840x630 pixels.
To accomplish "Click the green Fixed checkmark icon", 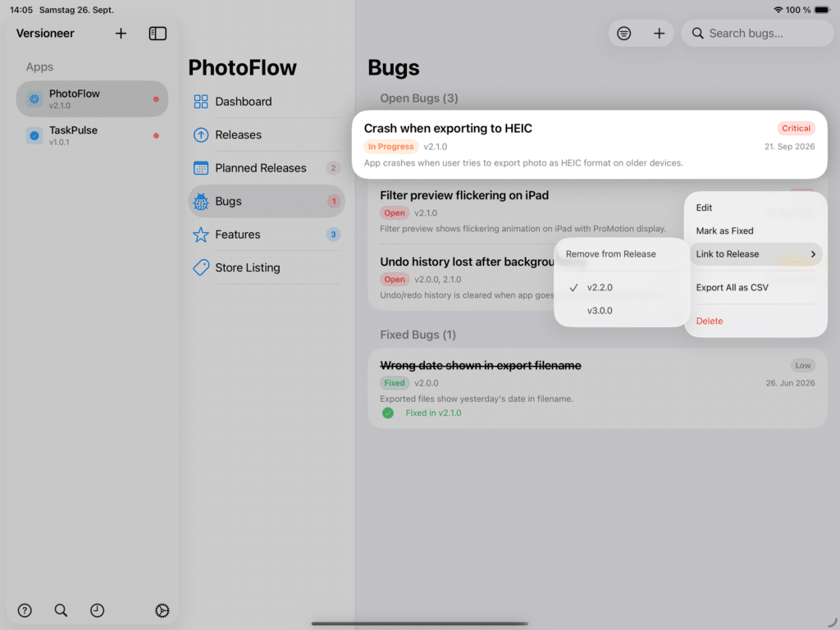I will (x=388, y=413).
